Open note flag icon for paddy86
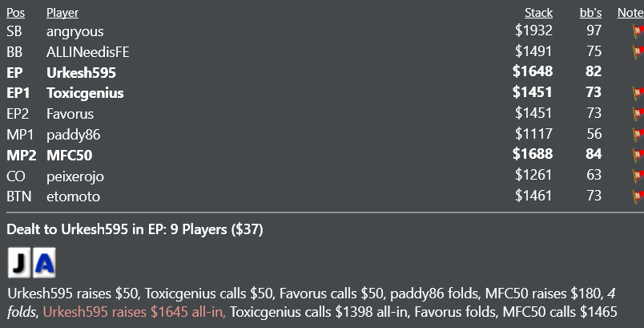Viewport: 644px width, 328px height. click(638, 135)
